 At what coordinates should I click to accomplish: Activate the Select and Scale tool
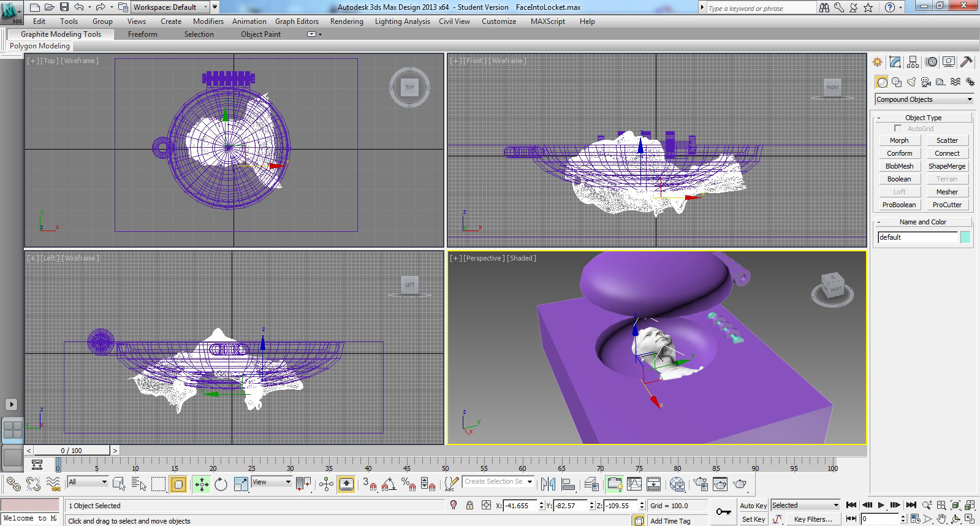pos(241,484)
